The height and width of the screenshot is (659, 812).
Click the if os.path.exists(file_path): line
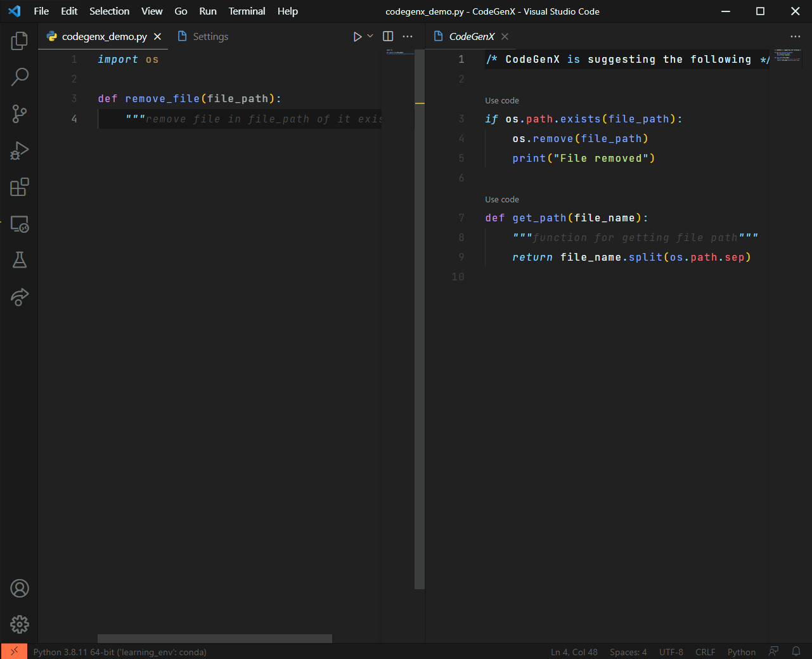(584, 119)
